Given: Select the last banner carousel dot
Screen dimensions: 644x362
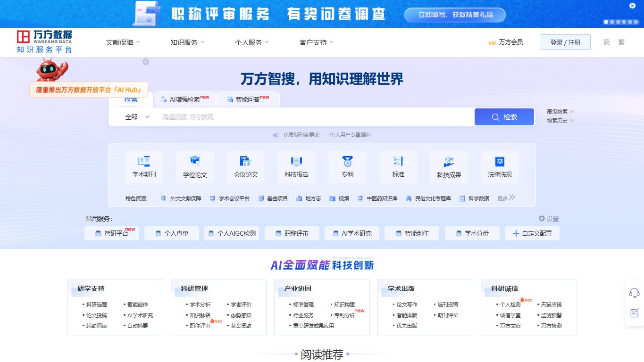Looking at the screenshot, I should 635,22.
